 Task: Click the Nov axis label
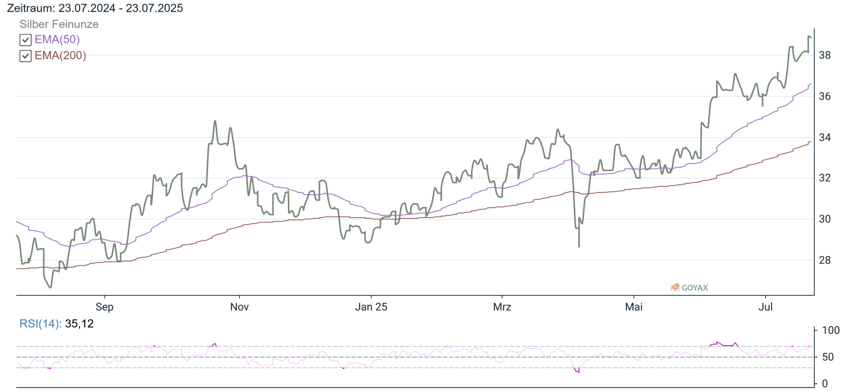[239, 307]
